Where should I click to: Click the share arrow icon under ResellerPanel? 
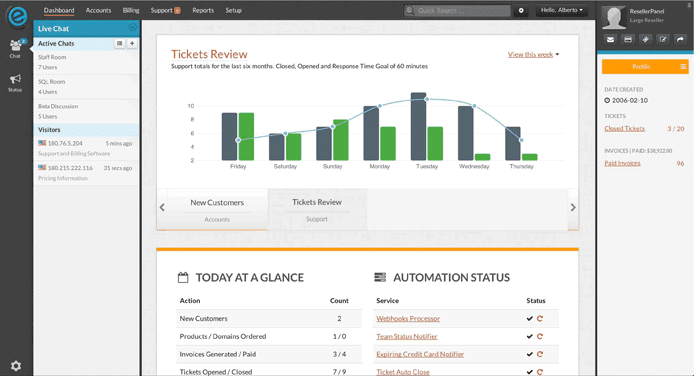(x=680, y=39)
